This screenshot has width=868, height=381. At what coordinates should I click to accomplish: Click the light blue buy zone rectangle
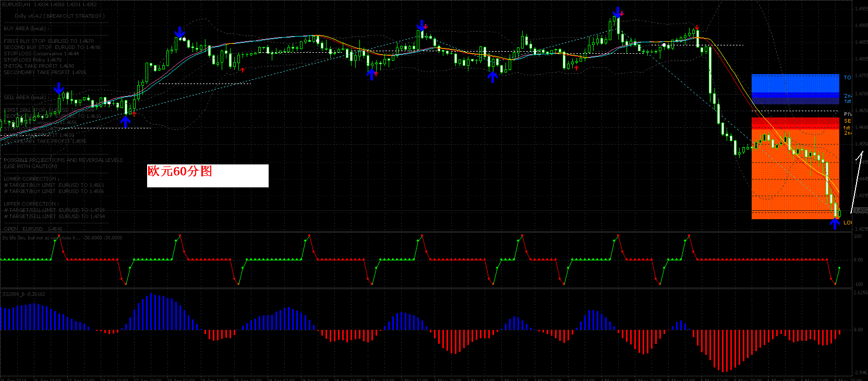pyautogui.click(x=795, y=84)
